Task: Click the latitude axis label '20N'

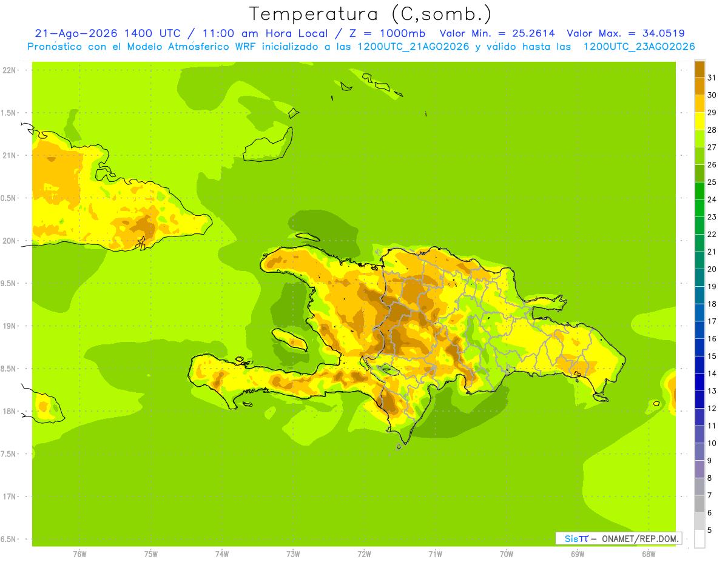Action: pyautogui.click(x=10, y=241)
